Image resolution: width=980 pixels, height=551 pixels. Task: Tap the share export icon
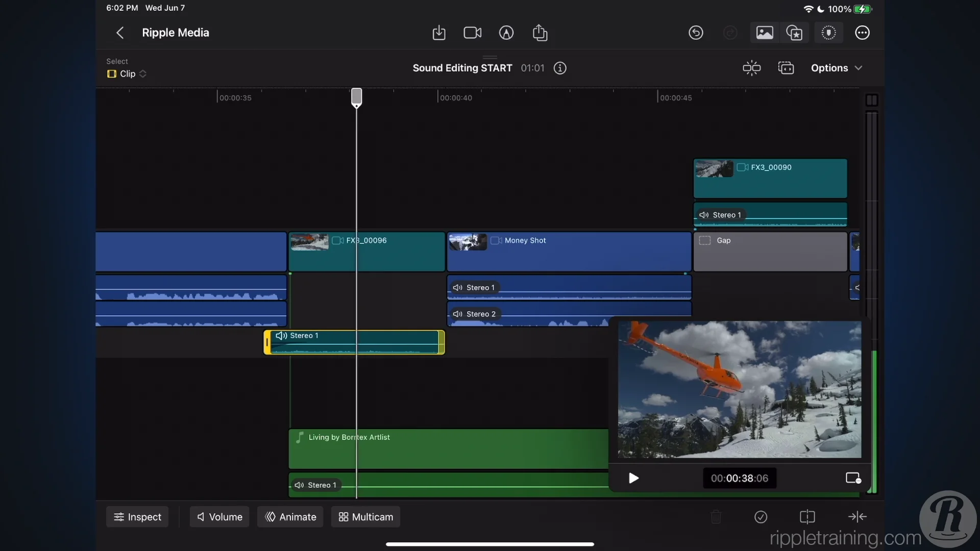[x=540, y=33]
